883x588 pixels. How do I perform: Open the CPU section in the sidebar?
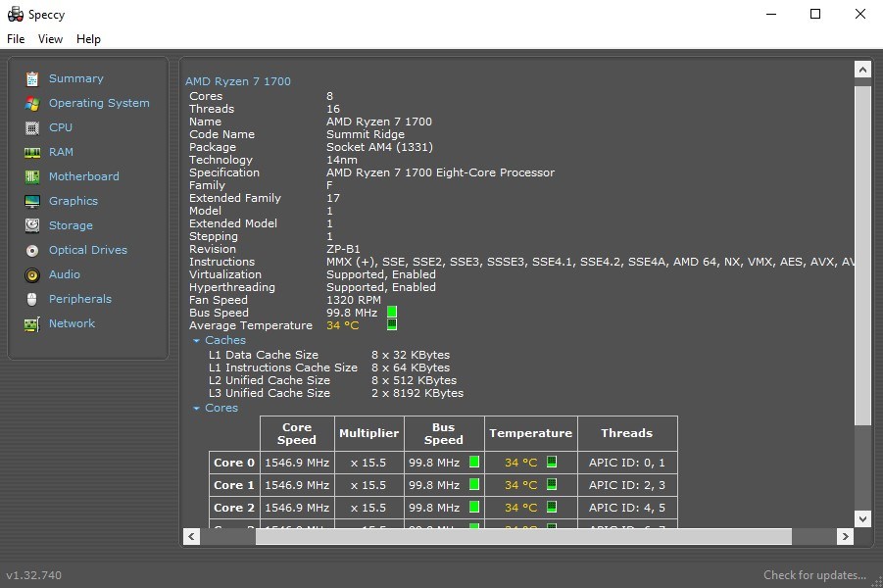point(59,127)
